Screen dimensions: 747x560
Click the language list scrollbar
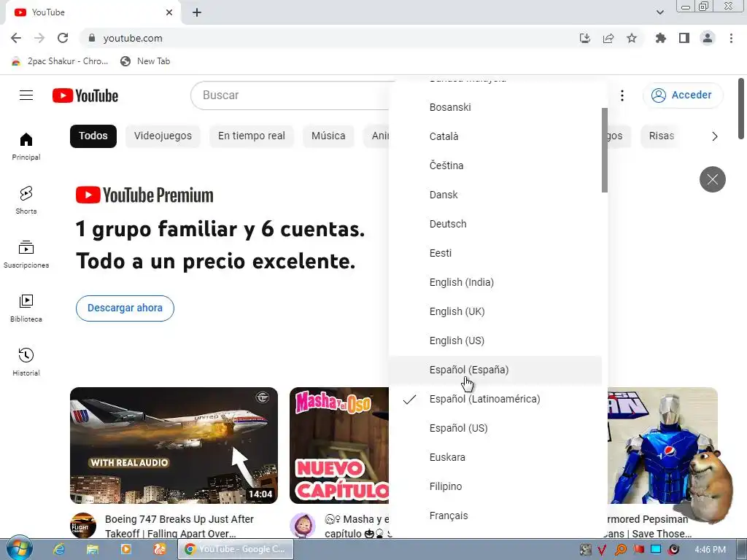pyautogui.click(x=605, y=150)
